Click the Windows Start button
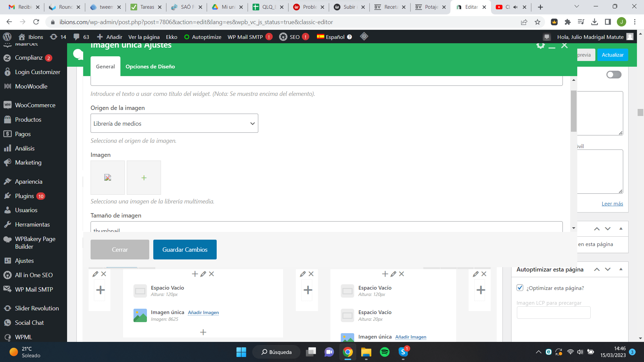644x362 pixels. pyautogui.click(x=241, y=352)
